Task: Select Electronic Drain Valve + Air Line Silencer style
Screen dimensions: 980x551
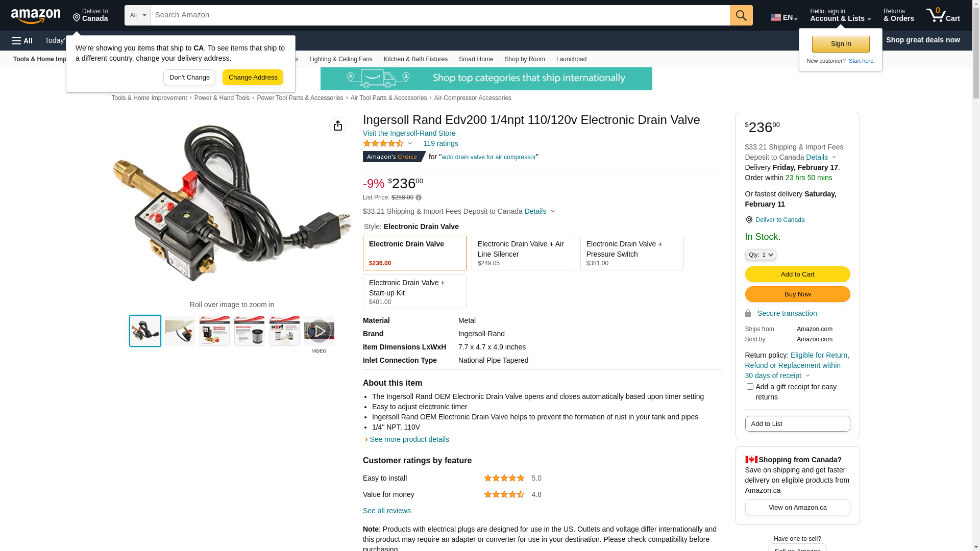Action: (x=523, y=253)
